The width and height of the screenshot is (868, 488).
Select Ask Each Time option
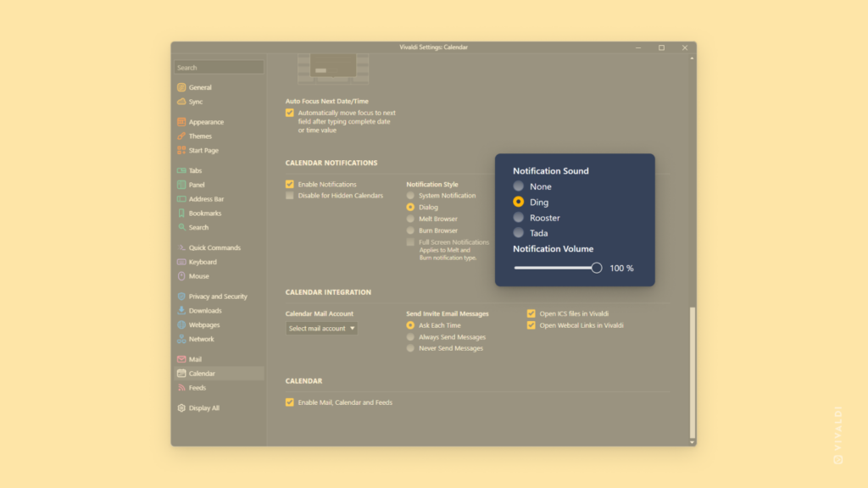point(410,325)
